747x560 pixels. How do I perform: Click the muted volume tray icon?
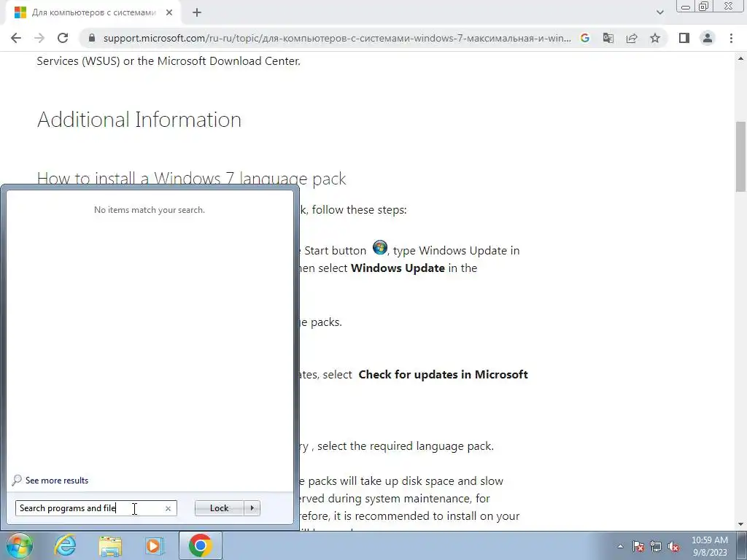tap(673, 547)
